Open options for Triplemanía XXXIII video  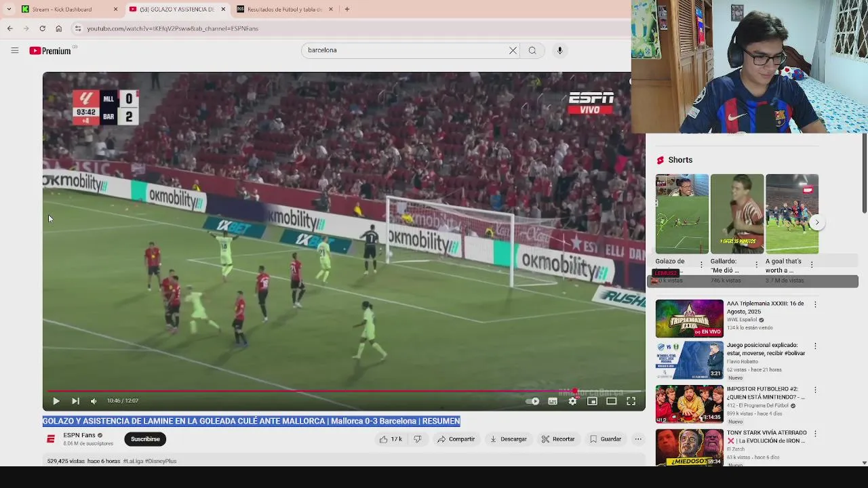[x=815, y=304]
